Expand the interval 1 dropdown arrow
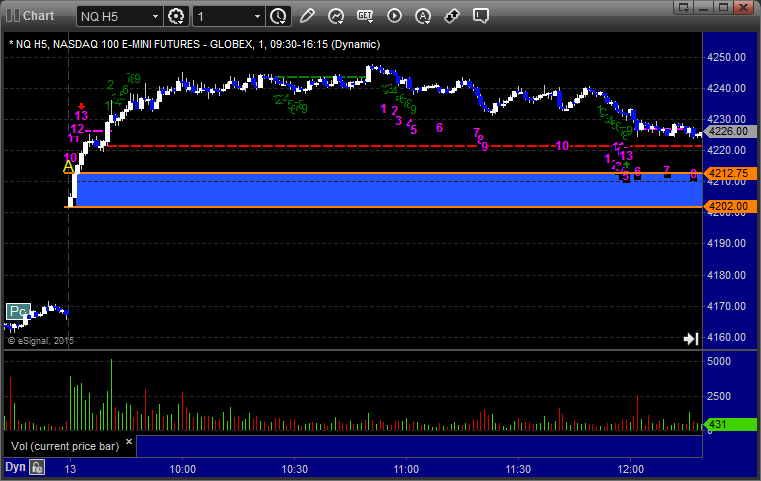 point(258,17)
